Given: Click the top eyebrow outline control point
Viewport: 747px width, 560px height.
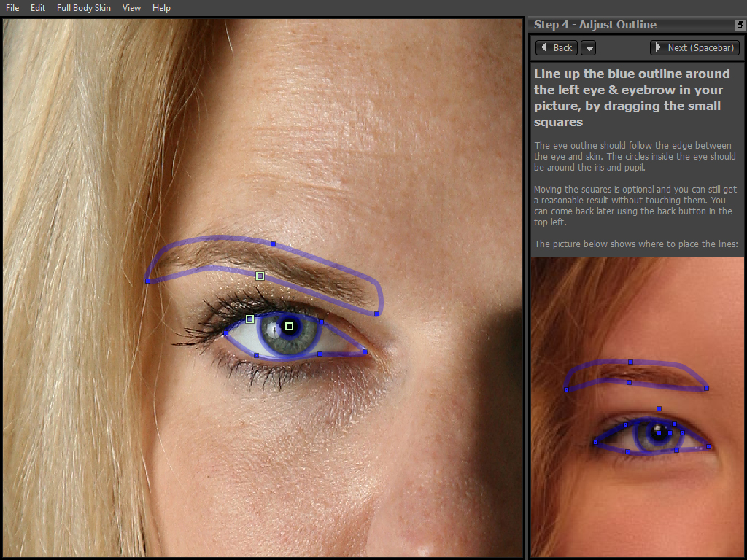Looking at the screenshot, I should [x=273, y=244].
